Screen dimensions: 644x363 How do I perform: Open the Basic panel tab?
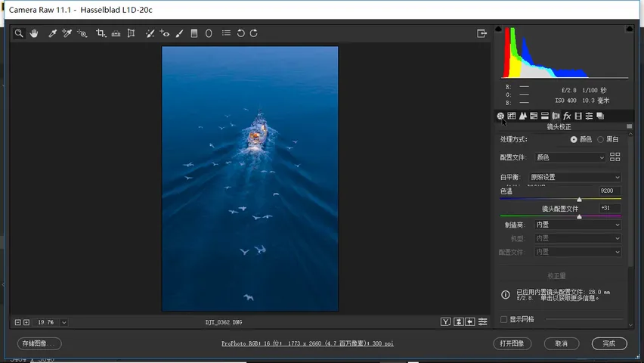[500, 116]
